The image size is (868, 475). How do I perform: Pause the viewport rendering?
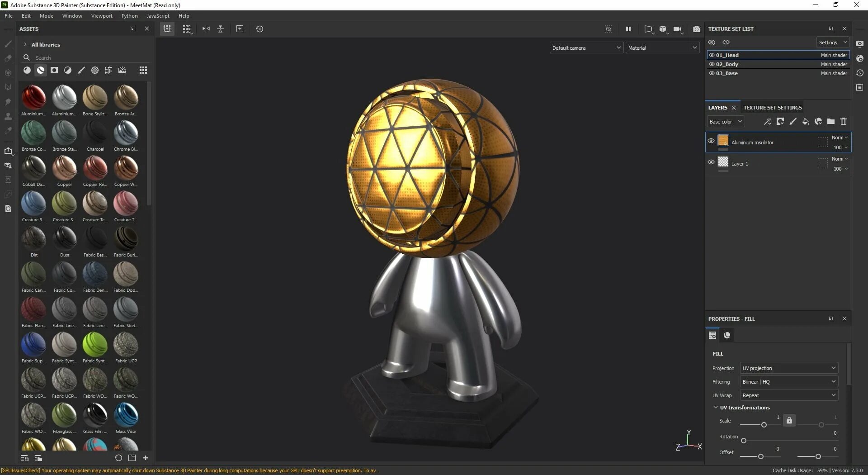coord(628,28)
